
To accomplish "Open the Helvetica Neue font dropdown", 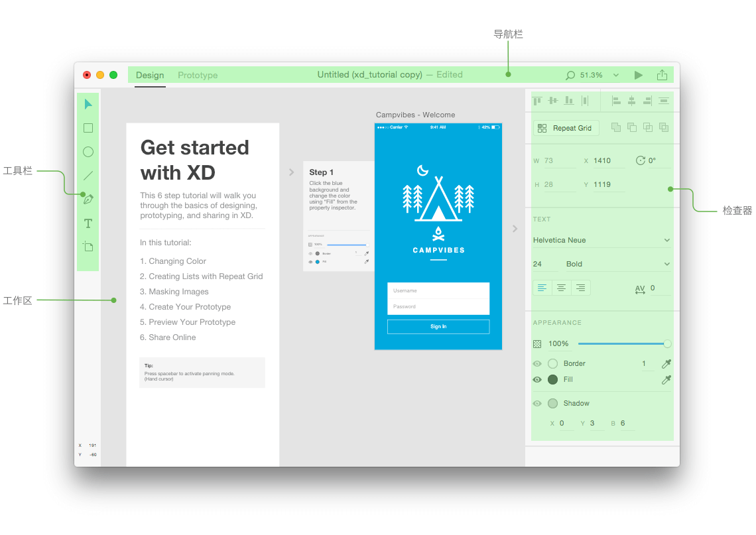I will tap(601, 239).
